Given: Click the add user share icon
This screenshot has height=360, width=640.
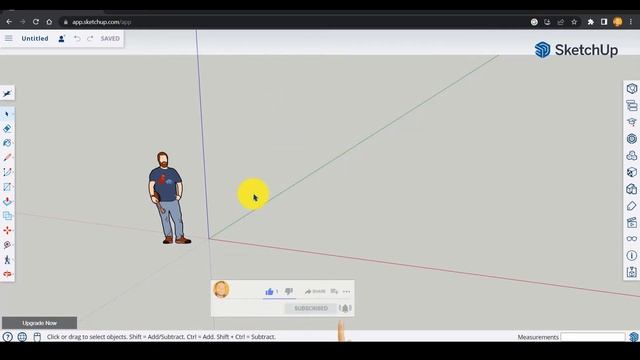Looking at the screenshot, I should [x=62, y=38].
